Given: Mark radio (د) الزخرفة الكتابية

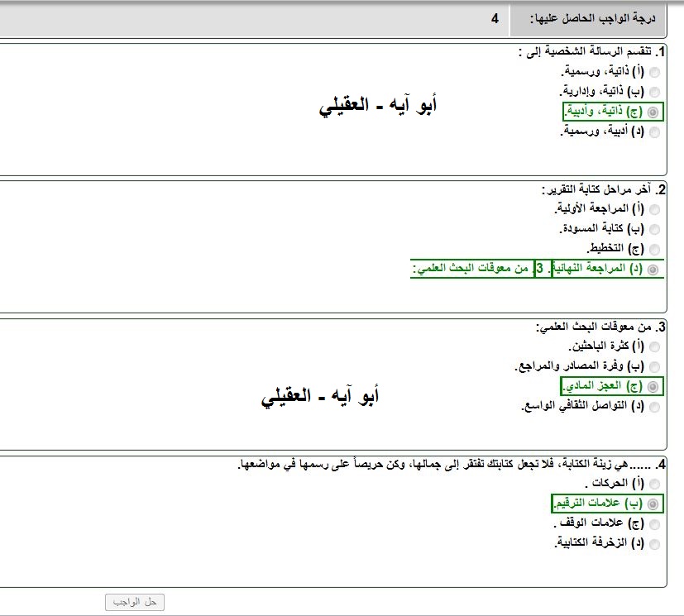Looking at the screenshot, I should click(654, 544).
